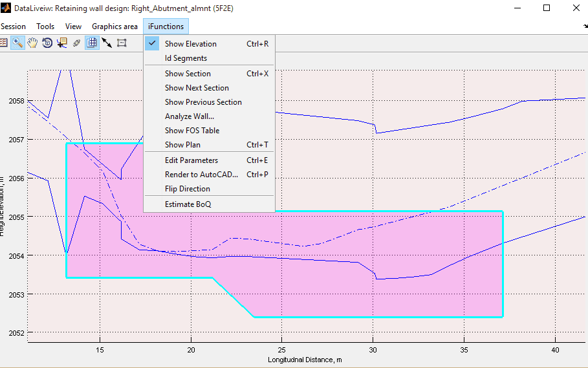Select Show FOS Table item
The height and width of the screenshot is (368, 588).
(x=191, y=131)
